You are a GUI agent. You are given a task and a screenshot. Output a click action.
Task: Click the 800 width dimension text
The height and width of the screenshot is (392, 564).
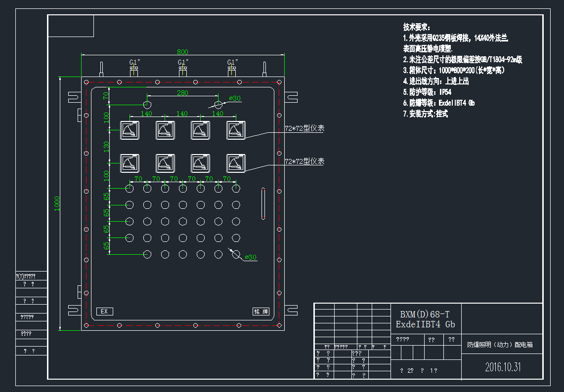click(x=182, y=52)
